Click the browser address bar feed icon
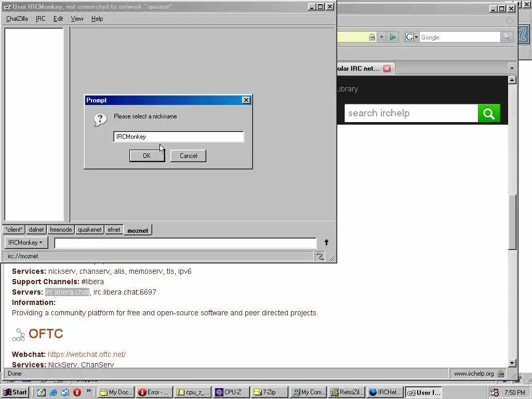This screenshot has width=532, height=399. 372,37
